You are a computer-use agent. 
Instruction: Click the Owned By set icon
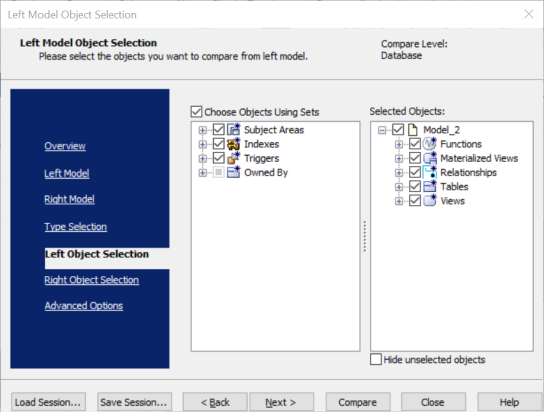tap(233, 172)
